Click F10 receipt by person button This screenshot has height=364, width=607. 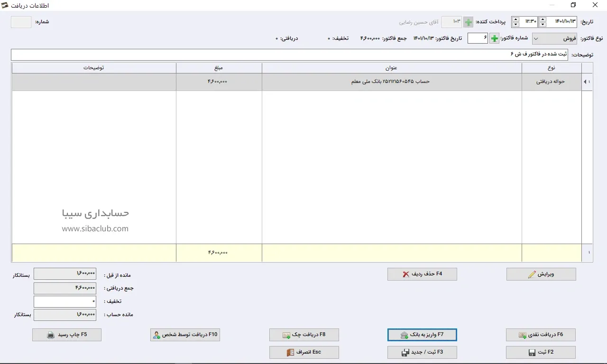(x=185, y=335)
